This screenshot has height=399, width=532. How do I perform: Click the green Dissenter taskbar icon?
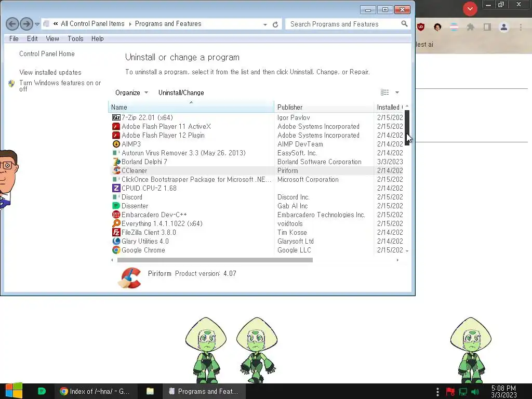tap(42, 391)
